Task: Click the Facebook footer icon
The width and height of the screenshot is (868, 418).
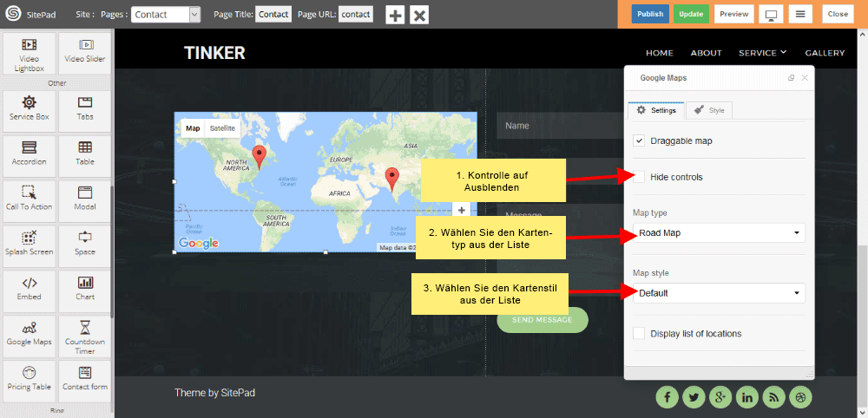Action: pyautogui.click(x=667, y=396)
